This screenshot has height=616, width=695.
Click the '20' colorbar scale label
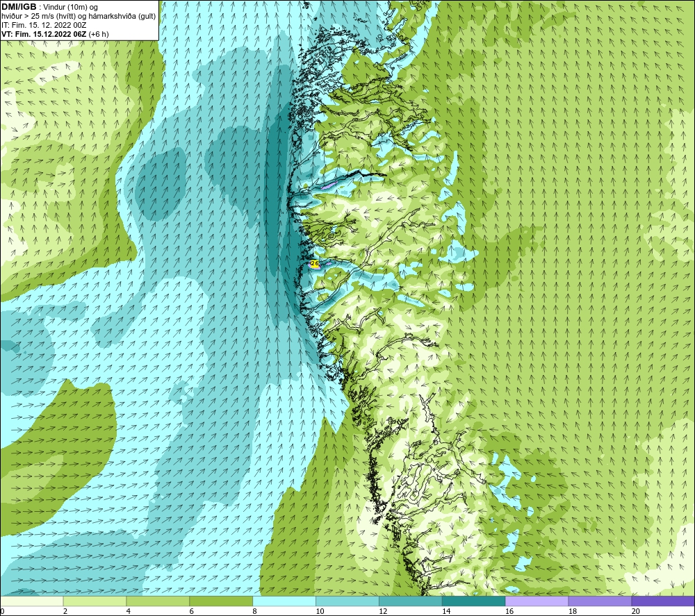pos(636,611)
